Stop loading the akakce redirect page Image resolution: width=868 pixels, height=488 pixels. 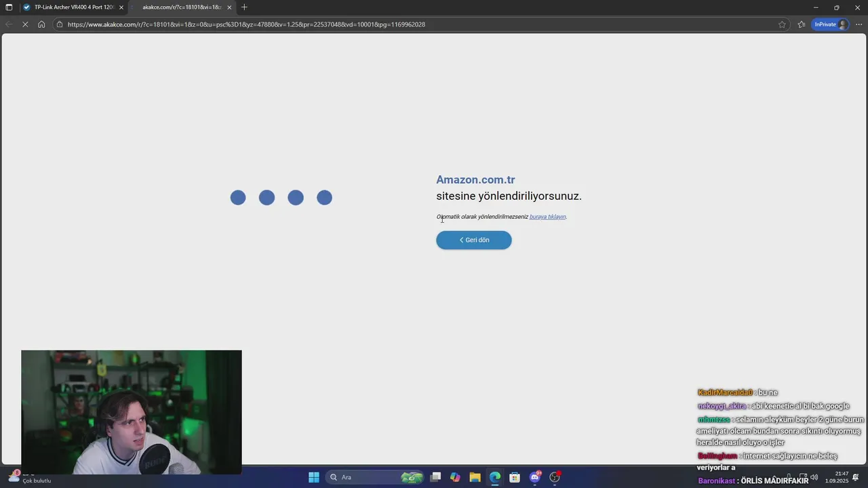click(x=25, y=24)
